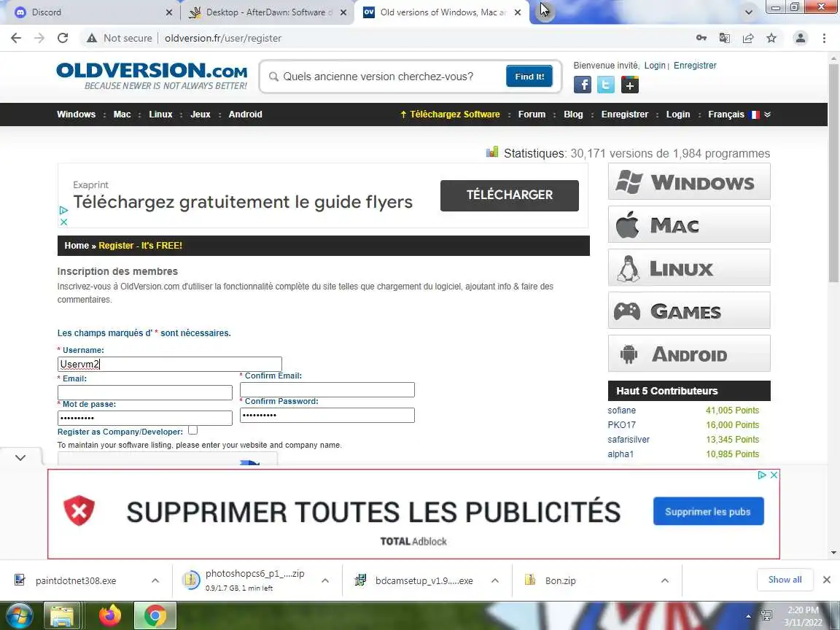Click Supprimer les pubs button

(x=708, y=512)
